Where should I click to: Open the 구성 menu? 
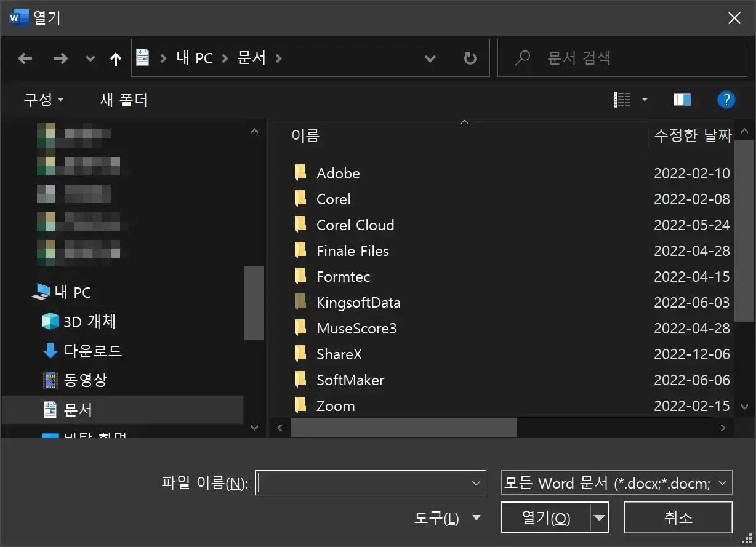(x=43, y=100)
